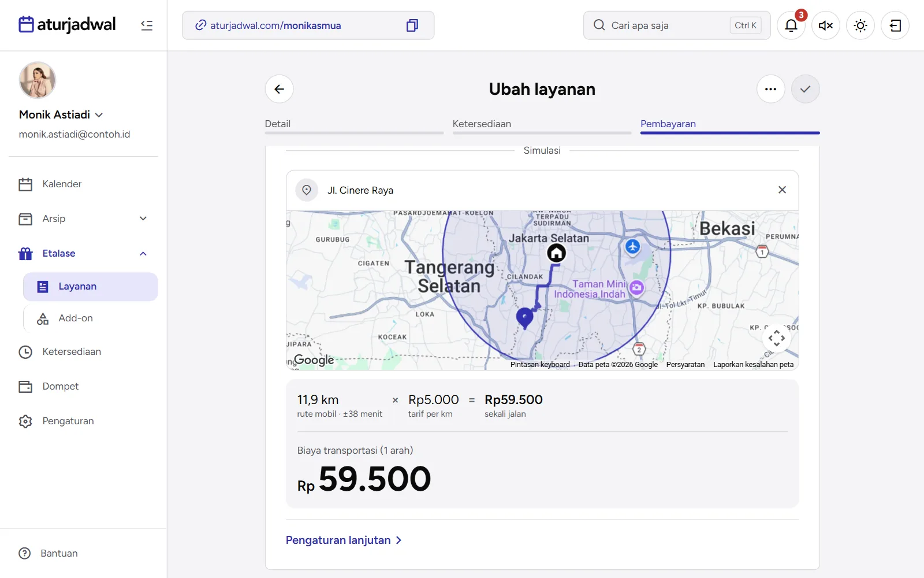Viewport: 924px width, 578px height.
Task: Clear the Jl. Cinere Raya address
Action: click(x=783, y=190)
